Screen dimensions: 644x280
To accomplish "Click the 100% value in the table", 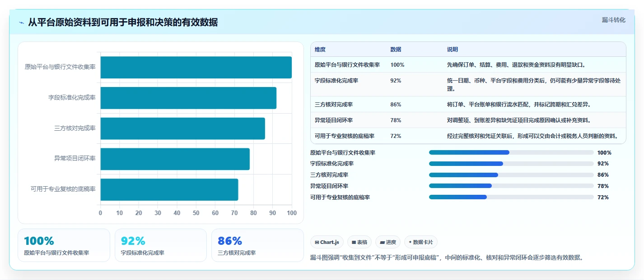I will 397,64.
